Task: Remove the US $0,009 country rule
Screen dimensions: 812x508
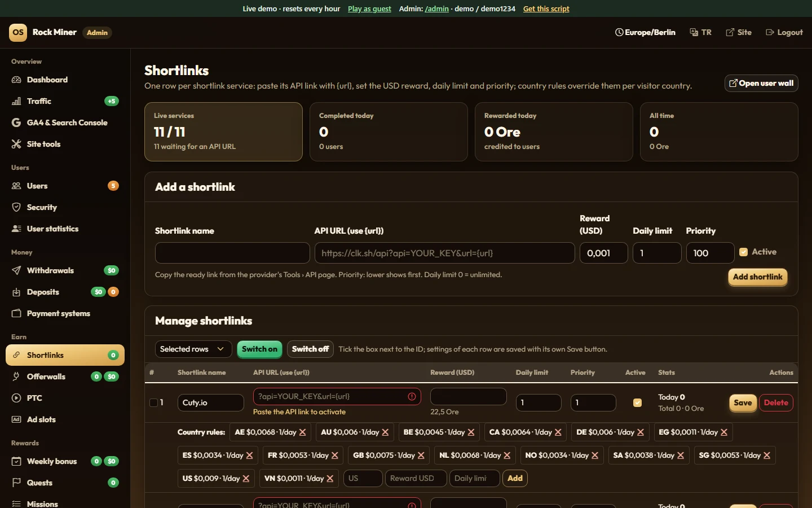Action: point(246,479)
